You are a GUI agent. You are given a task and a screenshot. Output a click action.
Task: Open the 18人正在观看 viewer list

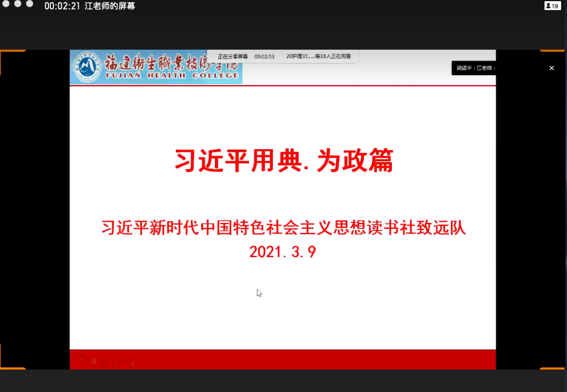point(319,57)
